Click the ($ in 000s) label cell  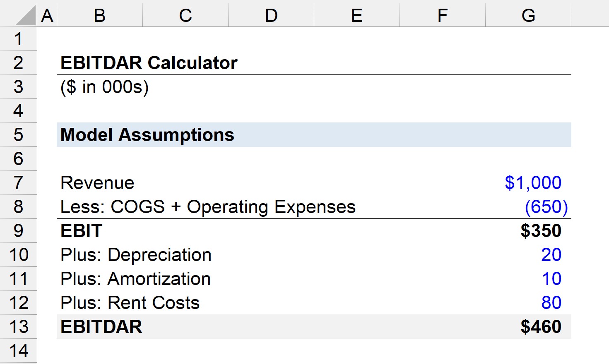pyautogui.click(x=104, y=87)
